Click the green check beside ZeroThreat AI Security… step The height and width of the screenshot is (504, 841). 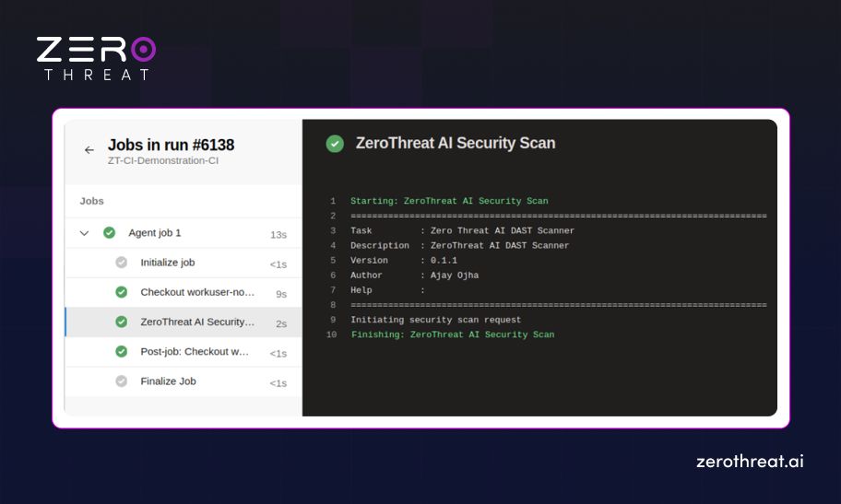click(122, 322)
